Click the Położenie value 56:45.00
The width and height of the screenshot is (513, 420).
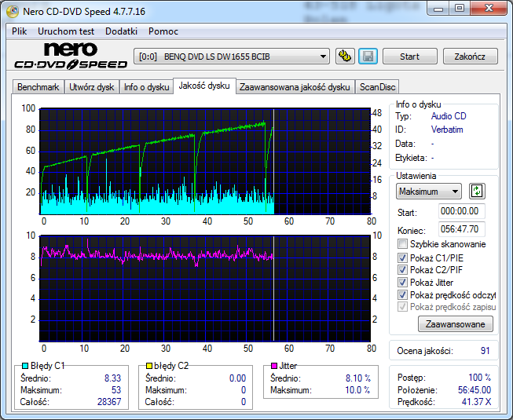pos(475,390)
